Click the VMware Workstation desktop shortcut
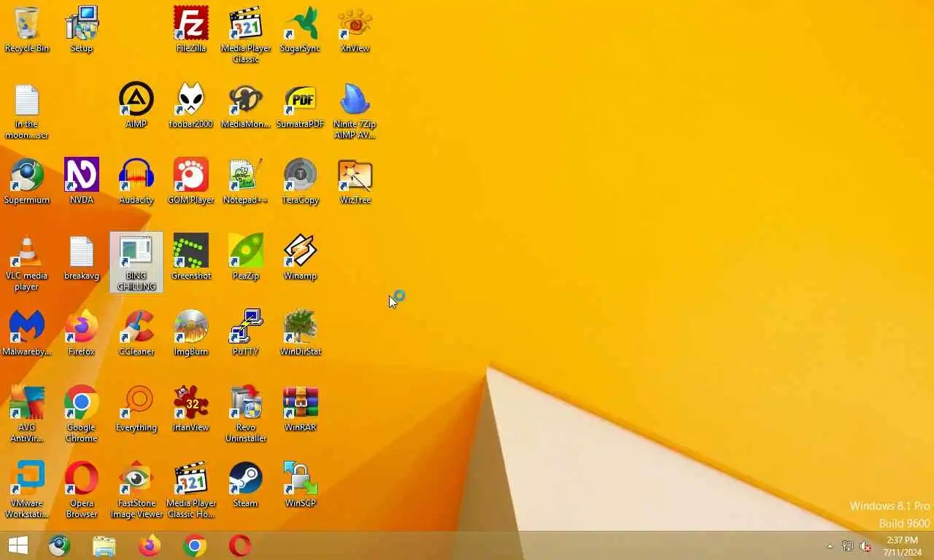The height and width of the screenshot is (560, 934). click(x=27, y=490)
